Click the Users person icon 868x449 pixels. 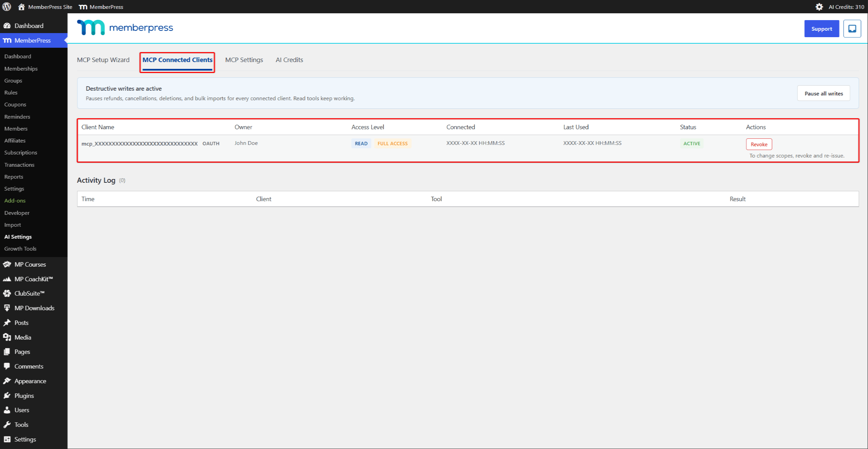[x=7, y=410]
